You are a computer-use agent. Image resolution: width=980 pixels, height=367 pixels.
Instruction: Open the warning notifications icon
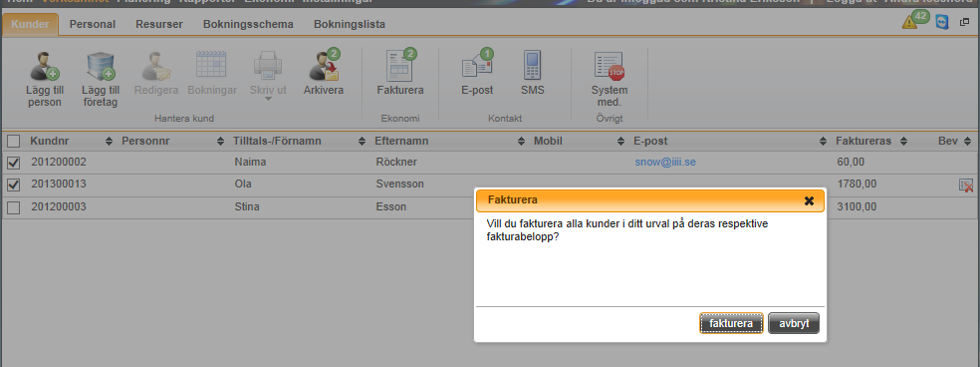click(909, 23)
